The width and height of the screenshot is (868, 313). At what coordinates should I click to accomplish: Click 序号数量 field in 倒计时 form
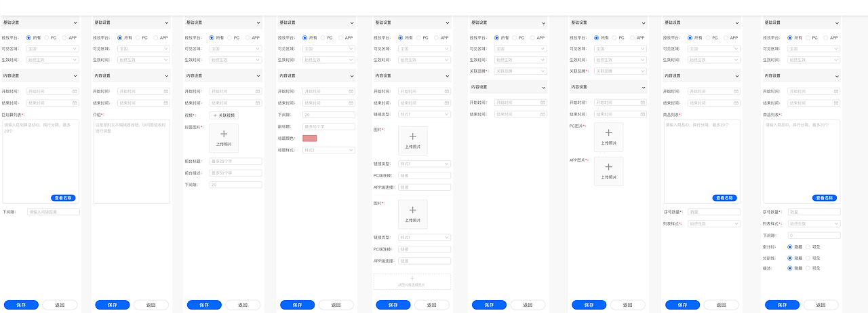[814, 212]
